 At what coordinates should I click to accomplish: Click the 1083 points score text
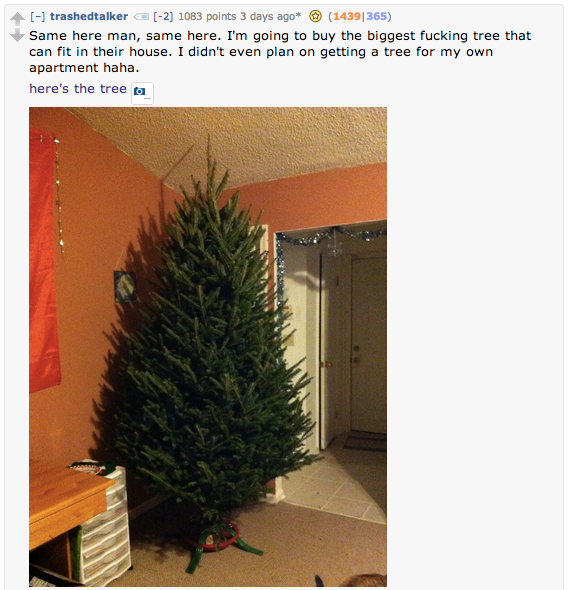pos(207,16)
